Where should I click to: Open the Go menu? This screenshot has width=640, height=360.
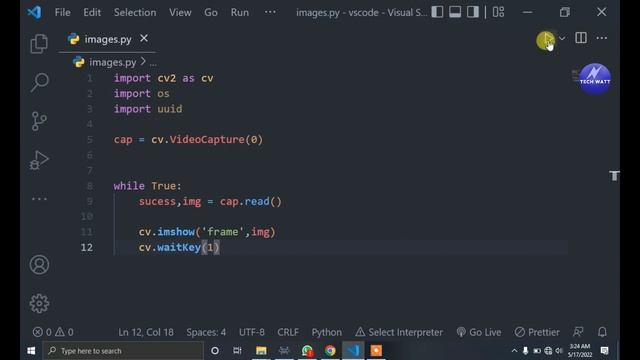point(211,12)
